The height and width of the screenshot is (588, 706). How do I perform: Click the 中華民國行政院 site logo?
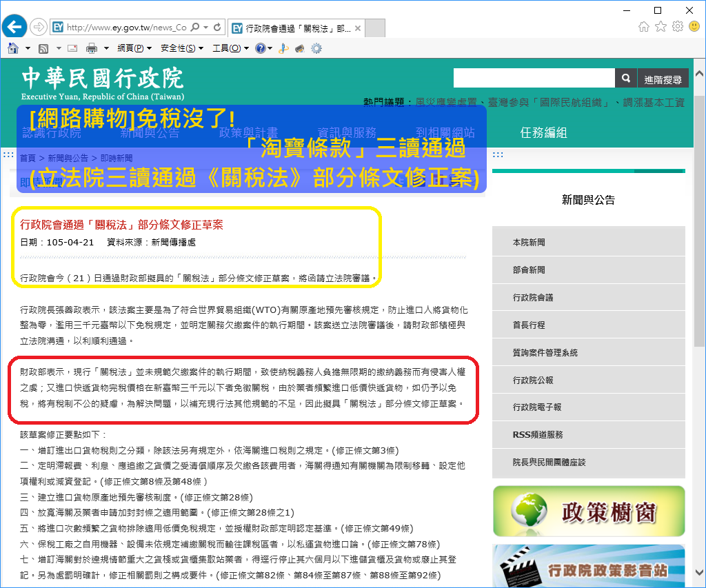[103, 84]
